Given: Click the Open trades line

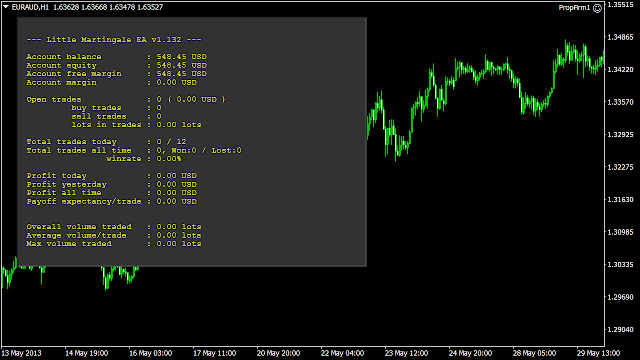Looking at the screenshot, I should click(126, 100).
